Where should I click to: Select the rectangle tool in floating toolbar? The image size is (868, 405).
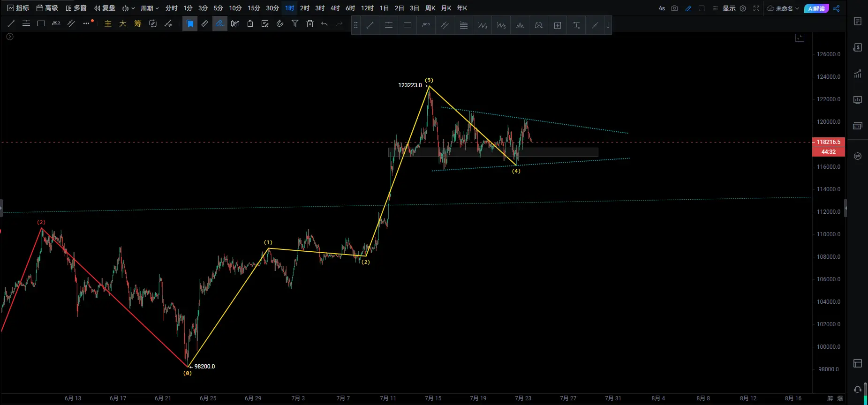(408, 25)
